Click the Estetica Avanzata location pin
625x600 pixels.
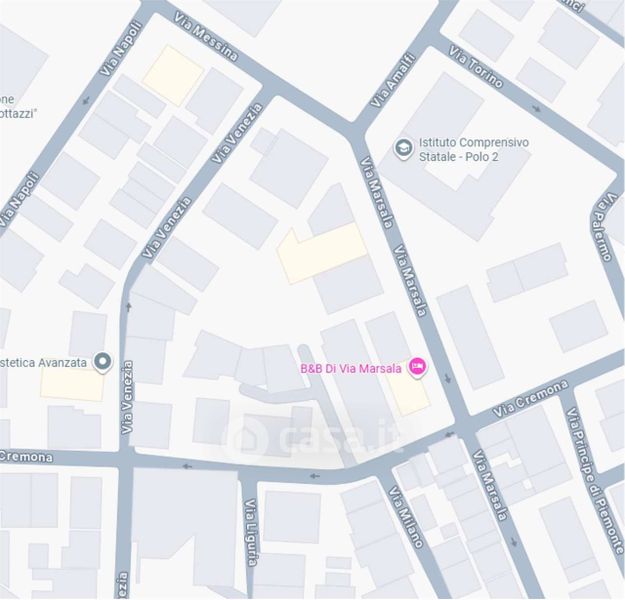[x=103, y=362]
